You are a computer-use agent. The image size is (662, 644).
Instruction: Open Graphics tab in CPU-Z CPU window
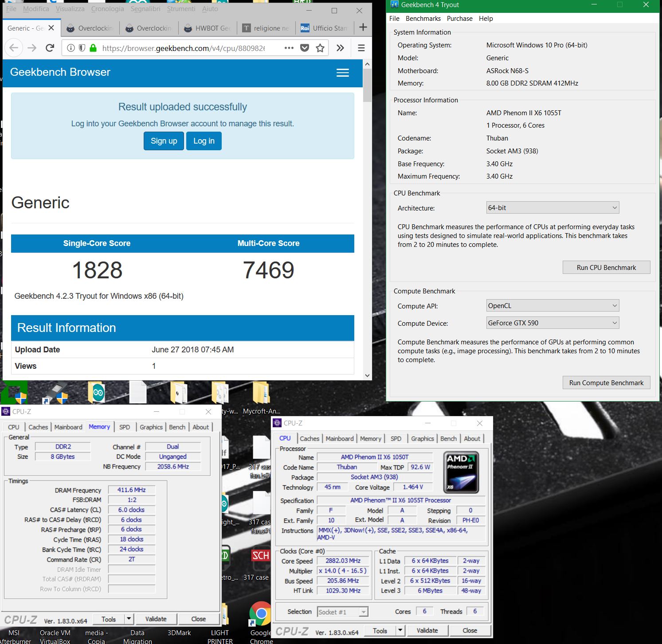[x=422, y=438]
